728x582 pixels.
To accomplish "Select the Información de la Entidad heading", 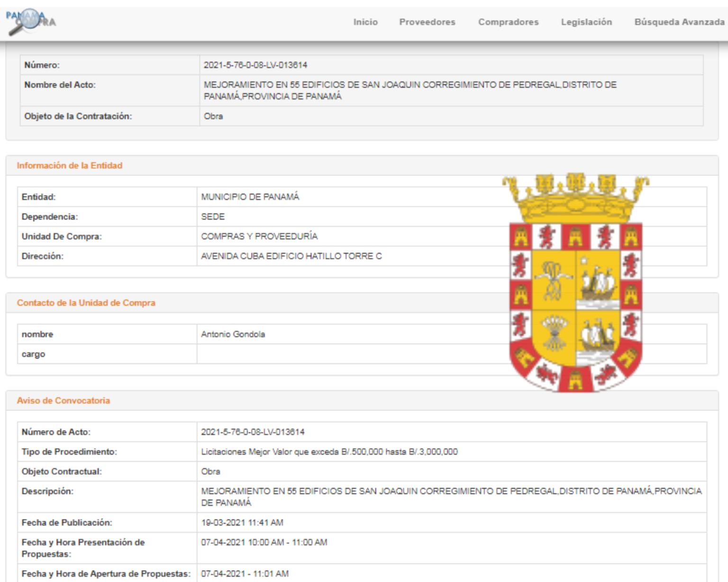I will point(70,165).
